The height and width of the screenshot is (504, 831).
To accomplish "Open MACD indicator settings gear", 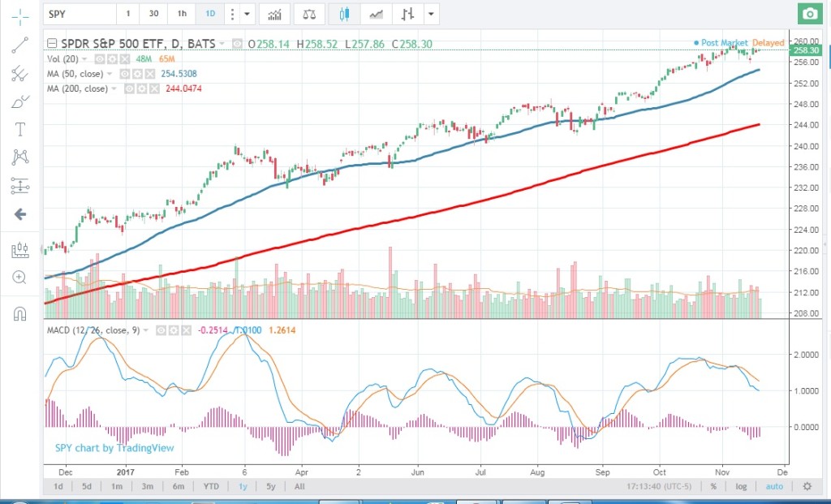I will click(x=172, y=330).
